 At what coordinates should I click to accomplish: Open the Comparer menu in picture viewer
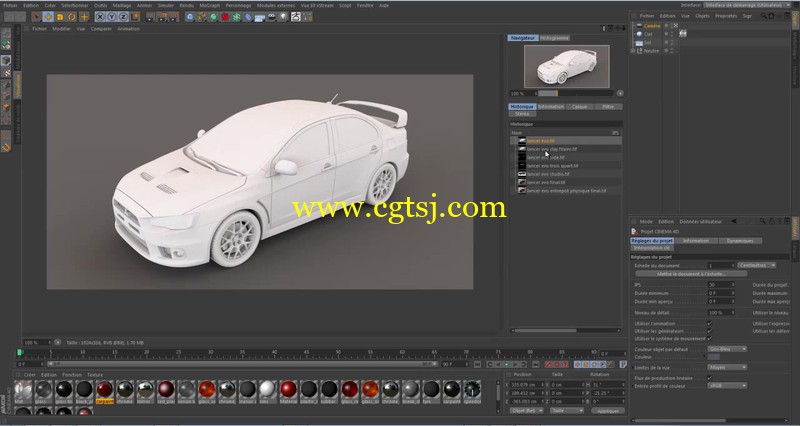point(101,29)
